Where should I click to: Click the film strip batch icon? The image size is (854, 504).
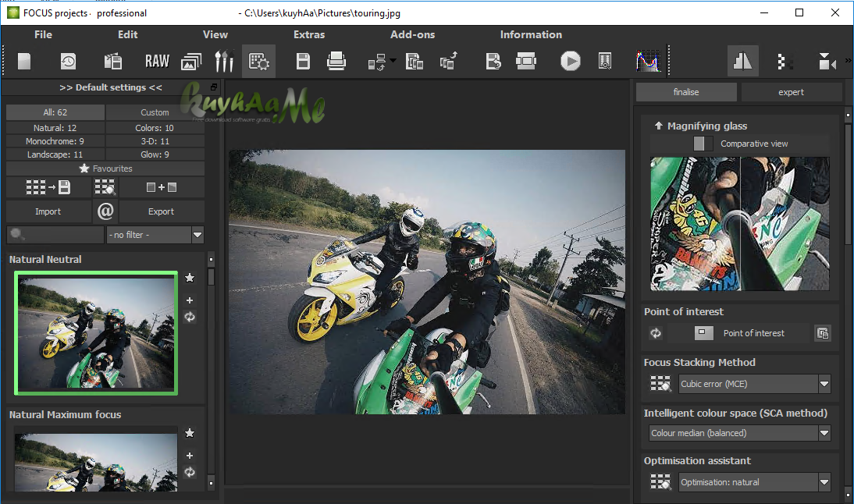click(526, 61)
